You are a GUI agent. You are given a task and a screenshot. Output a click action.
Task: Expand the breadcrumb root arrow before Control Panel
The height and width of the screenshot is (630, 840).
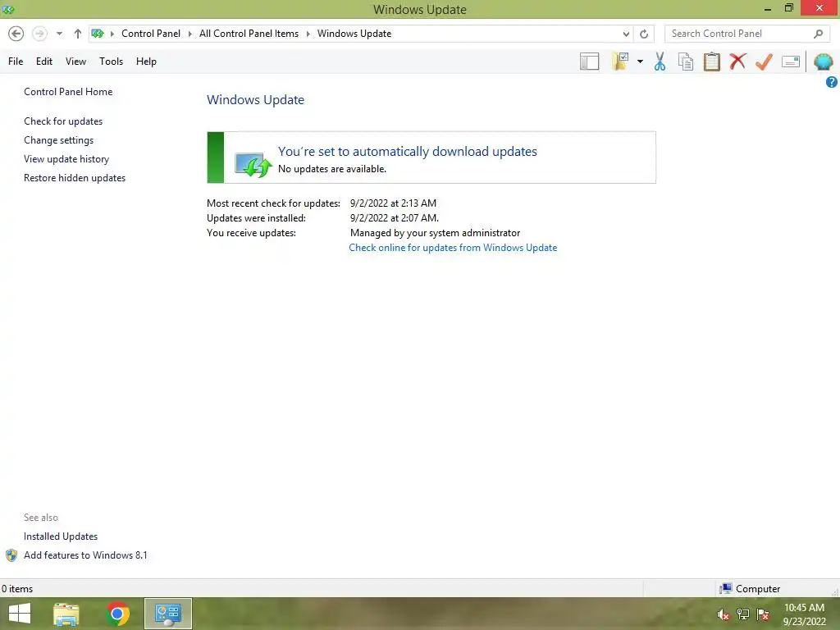[112, 34]
